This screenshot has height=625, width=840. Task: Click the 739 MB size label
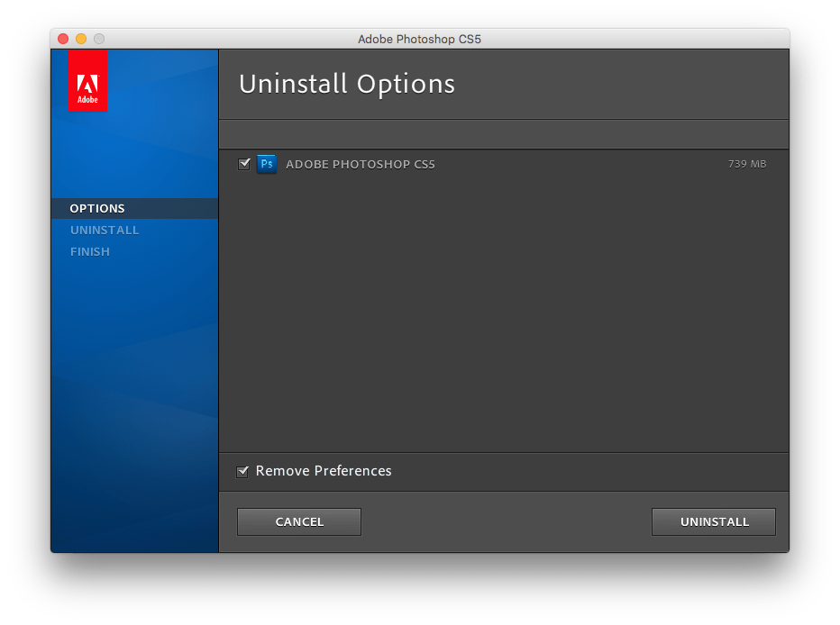tap(747, 164)
